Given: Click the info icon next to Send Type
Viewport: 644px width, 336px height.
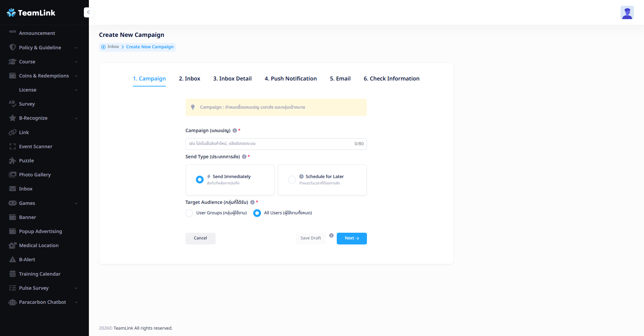Looking at the screenshot, I should pyautogui.click(x=244, y=157).
